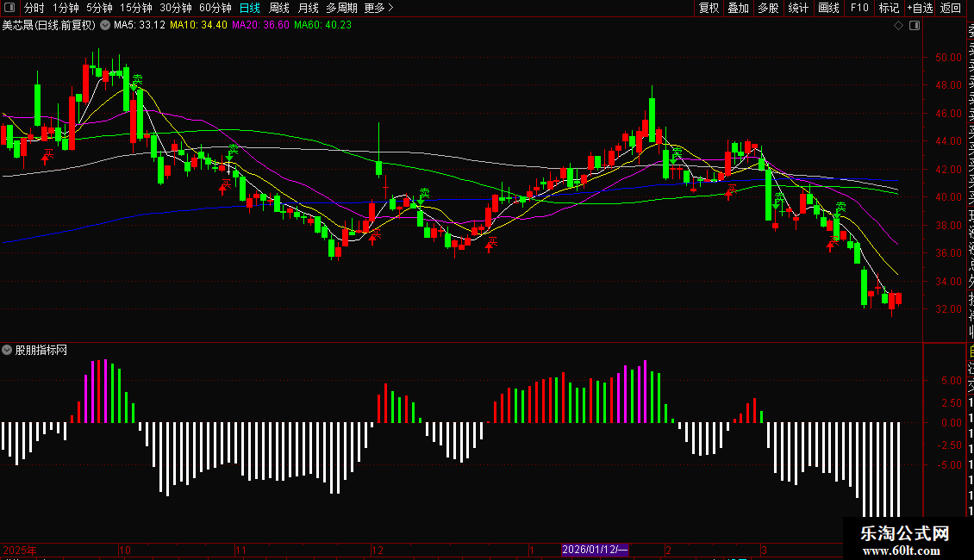Viewport: 974px width, 560px height.
Task: Expand the 股朋指标网 indicator dropdown arrow
Action: pos(7,350)
